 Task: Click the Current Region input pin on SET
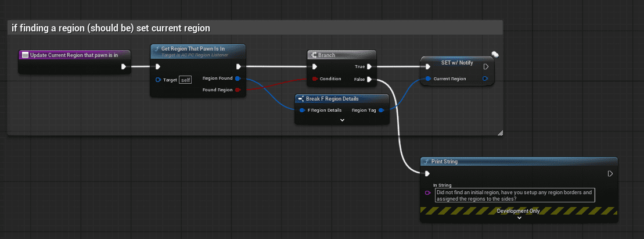pyautogui.click(x=429, y=79)
